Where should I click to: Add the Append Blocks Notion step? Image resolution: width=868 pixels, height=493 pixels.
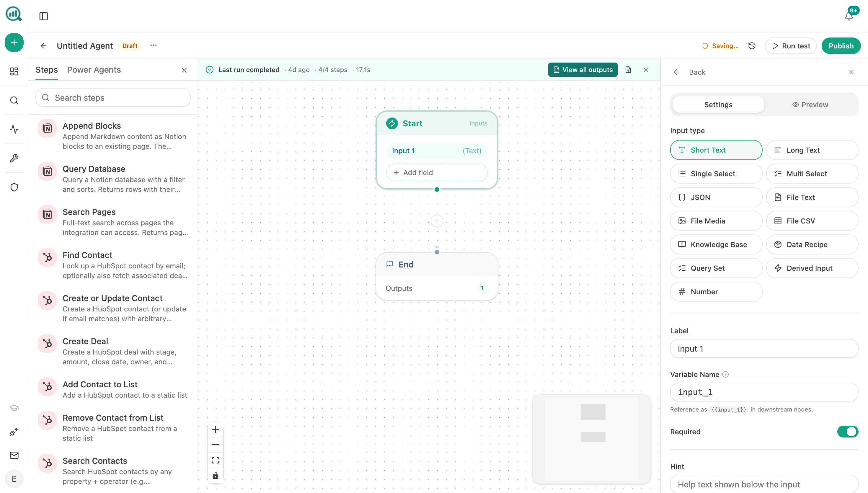tap(113, 136)
